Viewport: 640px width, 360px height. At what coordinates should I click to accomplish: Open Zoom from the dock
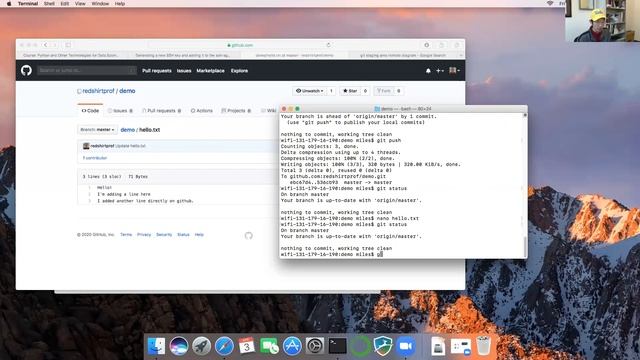coord(405,346)
